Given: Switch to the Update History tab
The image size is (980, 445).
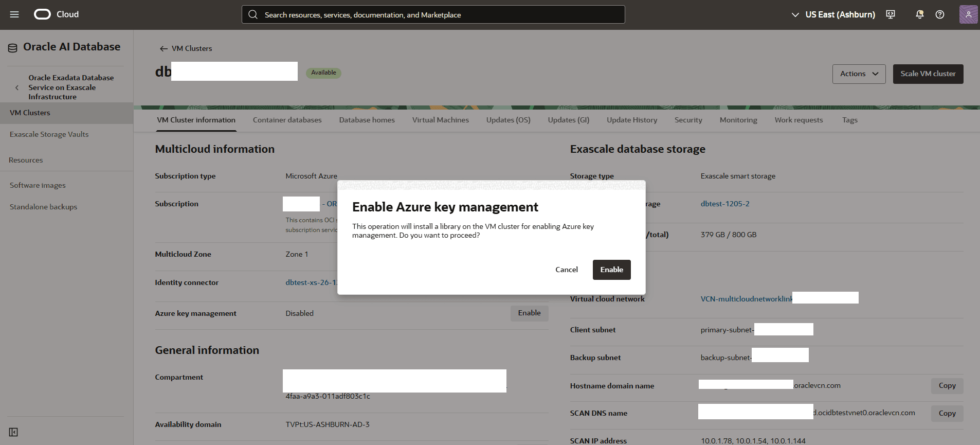Looking at the screenshot, I should (632, 120).
